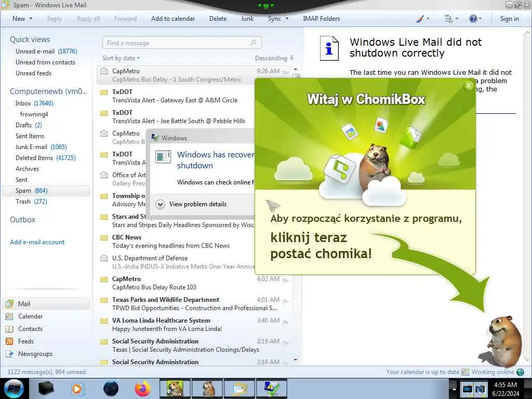The width and height of the screenshot is (532, 399).
Task: Toggle Descending sort order
Action: point(274,58)
